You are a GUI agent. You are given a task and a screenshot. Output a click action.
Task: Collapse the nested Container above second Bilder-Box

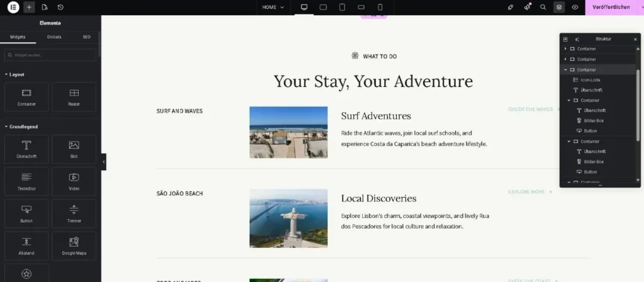(x=569, y=142)
